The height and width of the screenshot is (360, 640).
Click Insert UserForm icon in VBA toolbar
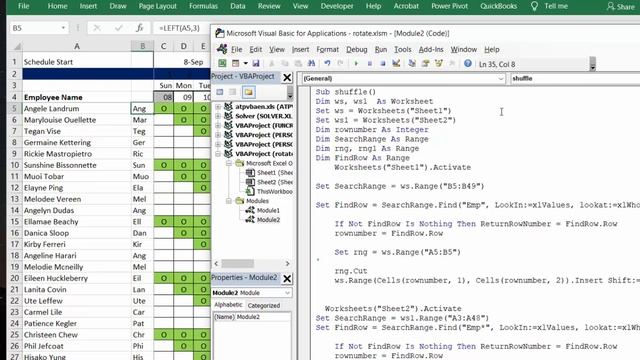click(x=236, y=63)
